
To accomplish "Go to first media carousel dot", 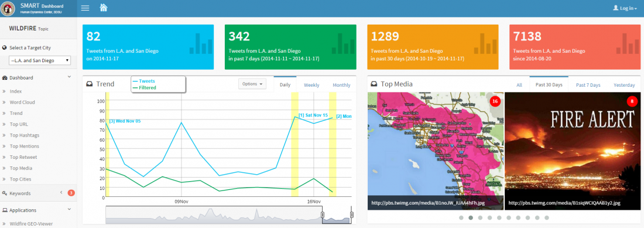I will tap(461, 217).
